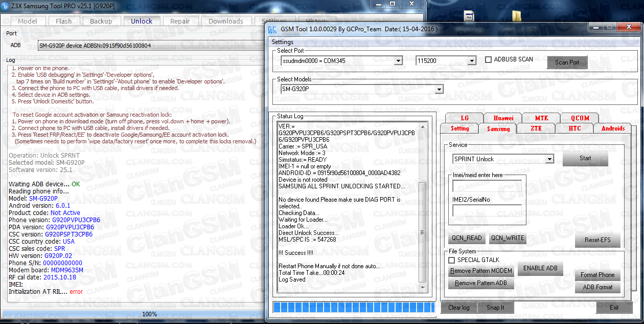Tick the SPECIAL GTALK checkbox
Screen dimensions: 644x324
coord(452,260)
